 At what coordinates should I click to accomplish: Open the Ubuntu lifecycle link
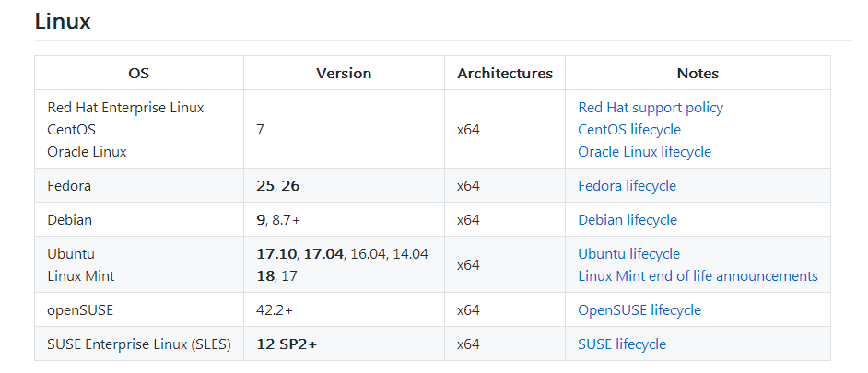(628, 253)
